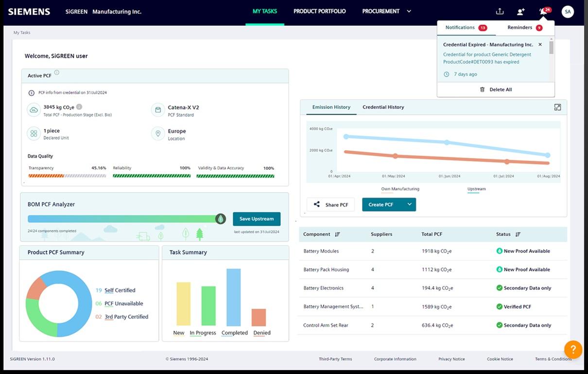Open the SA user avatar menu
Screen dimensions: 588x374
[x=568, y=11]
